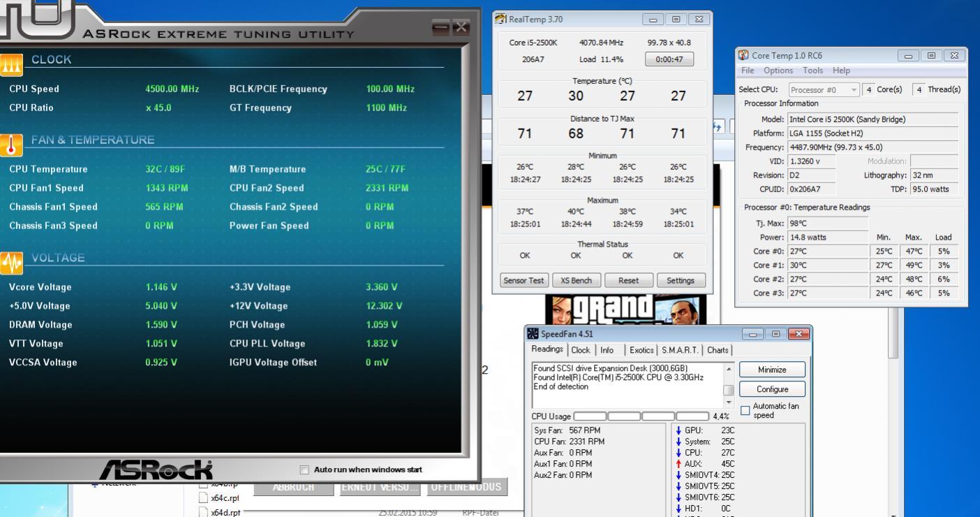Open the Help menu in Core Temp
Image resolution: width=980 pixels, height=517 pixels.
point(842,71)
